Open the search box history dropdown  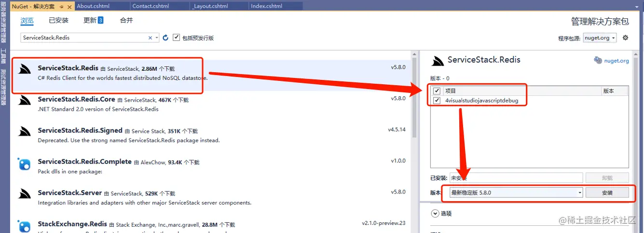point(157,38)
